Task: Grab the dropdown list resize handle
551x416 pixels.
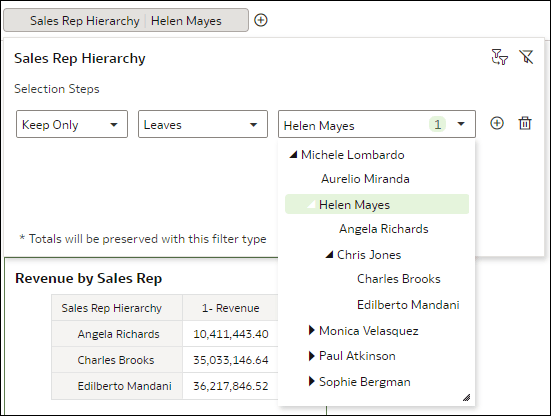Action: click(x=466, y=397)
